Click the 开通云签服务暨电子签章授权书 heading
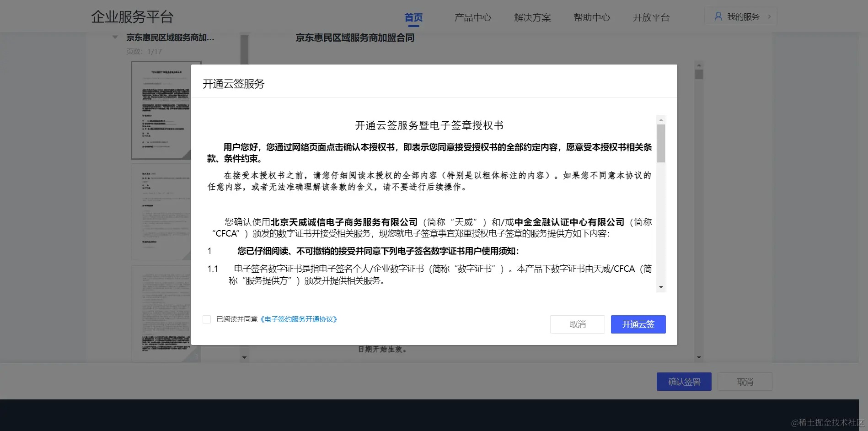The height and width of the screenshot is (431, 868). pyautogui.click(x=429, y=125)
